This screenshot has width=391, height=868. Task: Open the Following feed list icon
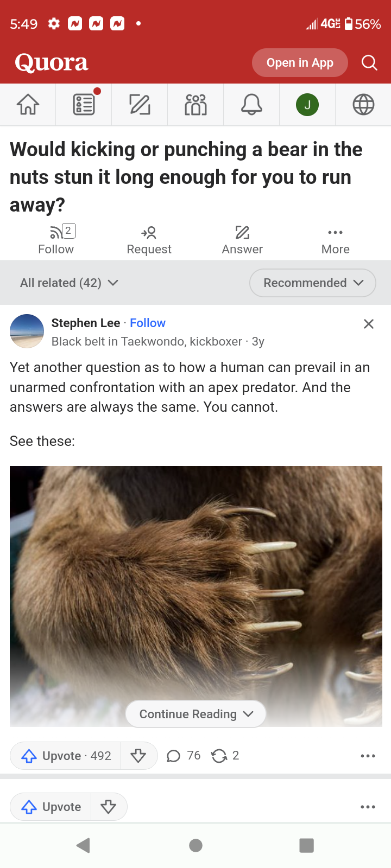click(84, 104)
